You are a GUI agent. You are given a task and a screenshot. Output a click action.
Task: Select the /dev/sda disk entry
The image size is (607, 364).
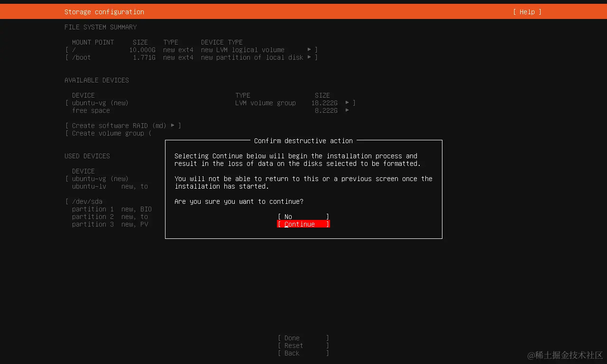coord(87,201)
